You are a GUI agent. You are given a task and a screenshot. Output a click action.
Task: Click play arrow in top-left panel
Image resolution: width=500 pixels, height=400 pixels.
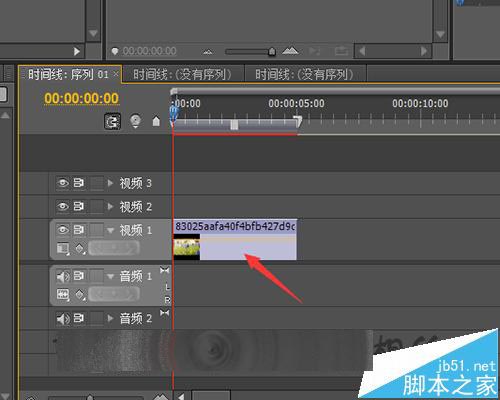pos(77,51)
